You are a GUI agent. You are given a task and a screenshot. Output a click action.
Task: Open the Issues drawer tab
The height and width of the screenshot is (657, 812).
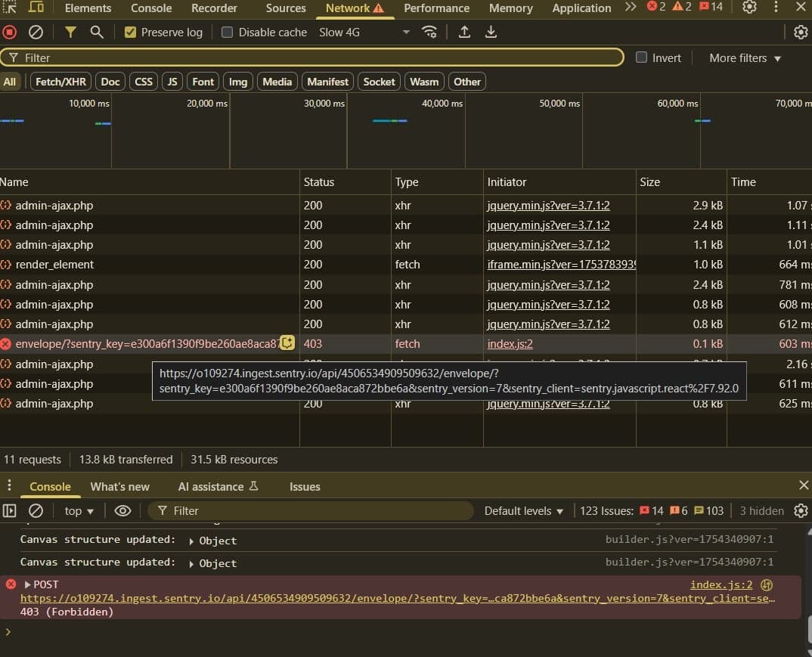(x=305, y=487)
